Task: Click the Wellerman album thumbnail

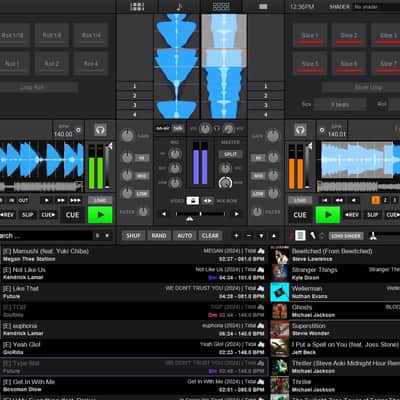Action: pyautogui.click(x=280, y=292)
